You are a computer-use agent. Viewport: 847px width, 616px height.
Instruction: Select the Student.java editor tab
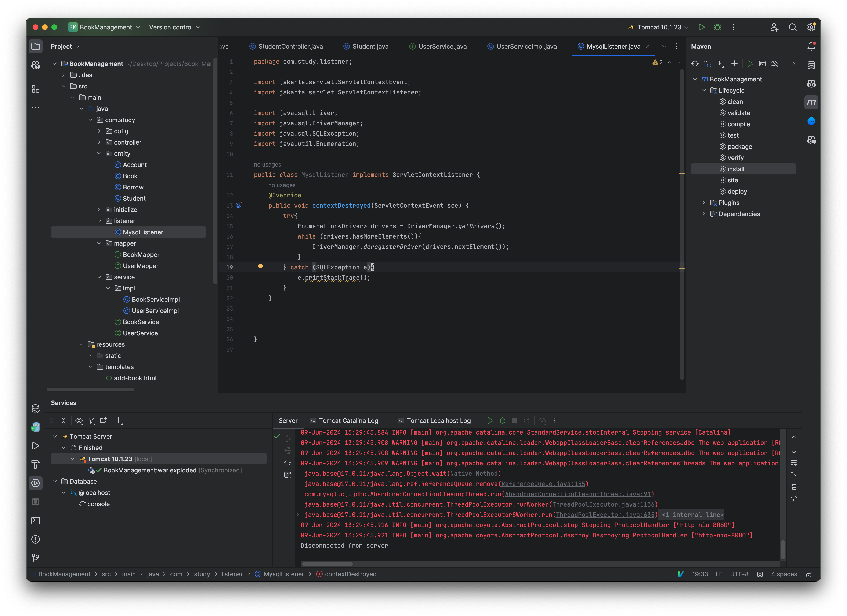(x=366, y=46)
